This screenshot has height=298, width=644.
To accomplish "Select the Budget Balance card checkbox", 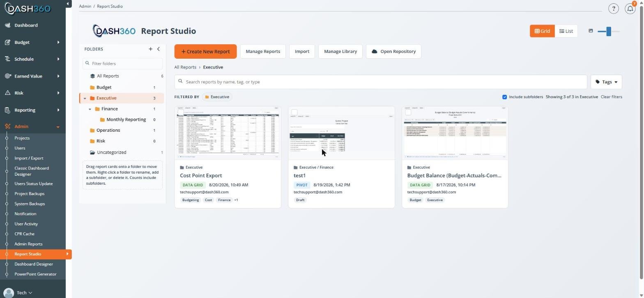I will 408,112.
